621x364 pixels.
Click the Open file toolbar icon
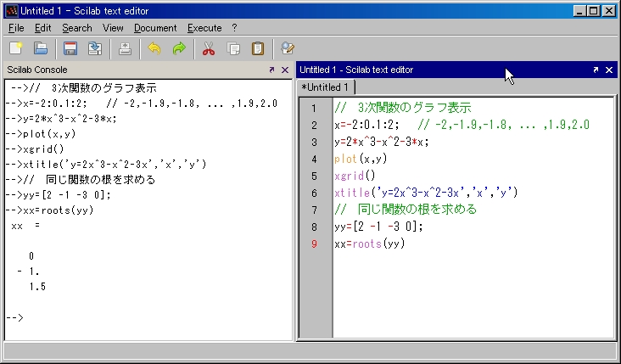click(x=41, y=48)
